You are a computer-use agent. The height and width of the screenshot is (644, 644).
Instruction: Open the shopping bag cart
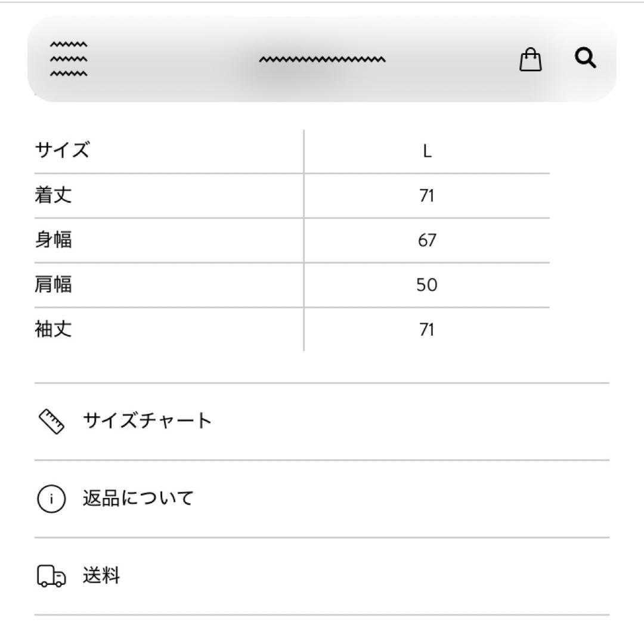pos(530,60)
